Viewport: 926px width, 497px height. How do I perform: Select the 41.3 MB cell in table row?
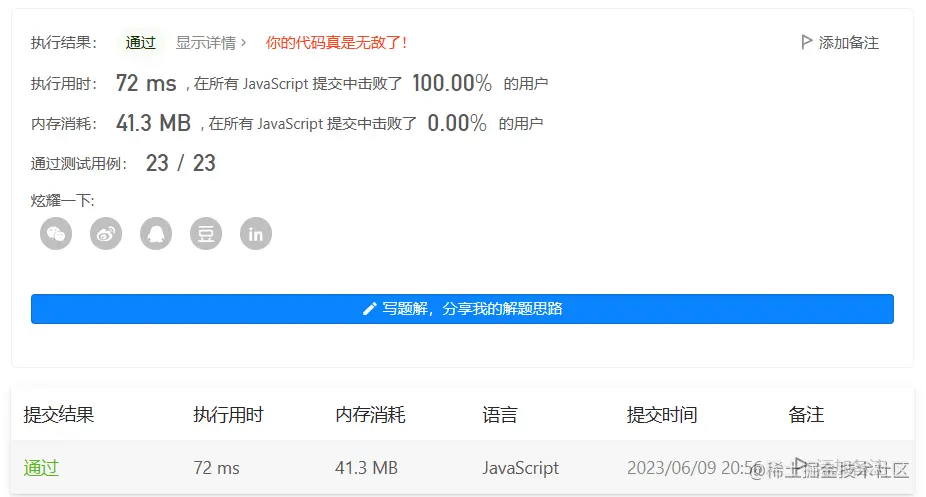point(366,468)
